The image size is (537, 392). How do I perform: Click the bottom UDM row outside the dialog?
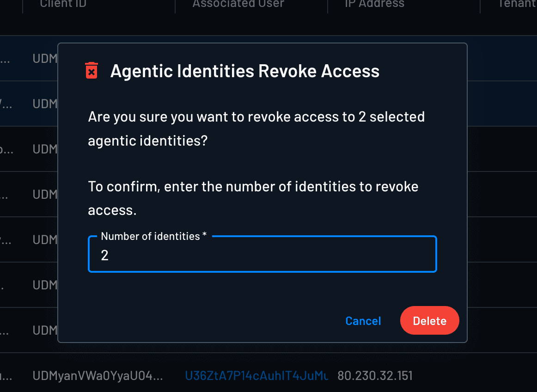28,375
